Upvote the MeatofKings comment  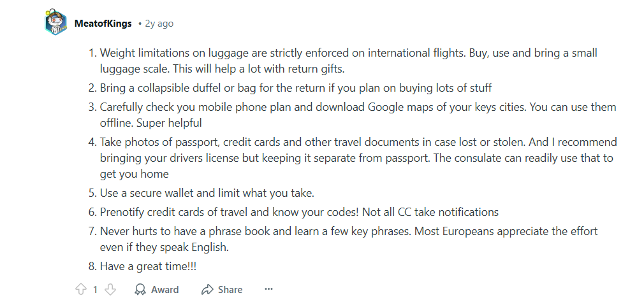click(x=80, y=289)
